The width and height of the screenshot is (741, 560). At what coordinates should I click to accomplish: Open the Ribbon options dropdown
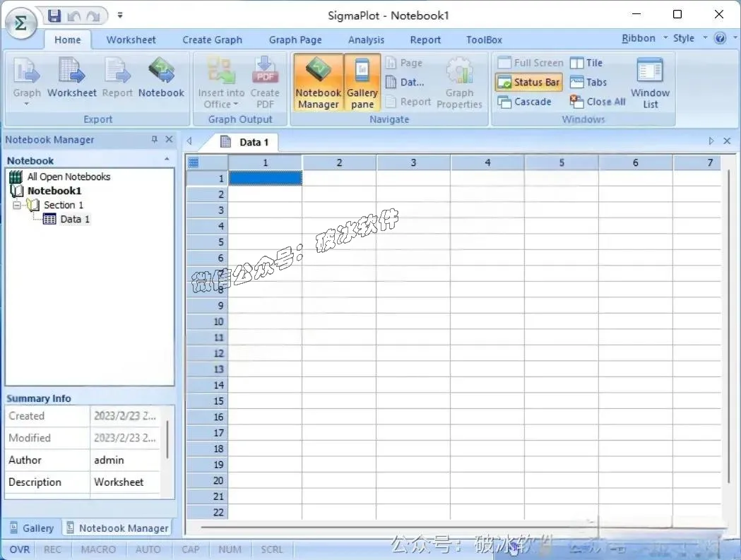tap(645, 38)
